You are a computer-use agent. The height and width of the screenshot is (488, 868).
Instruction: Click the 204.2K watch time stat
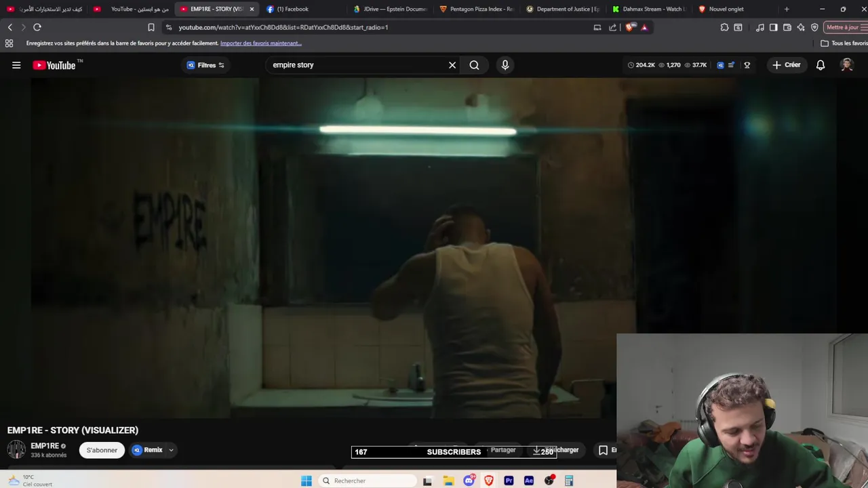click(x=642, y=65)
